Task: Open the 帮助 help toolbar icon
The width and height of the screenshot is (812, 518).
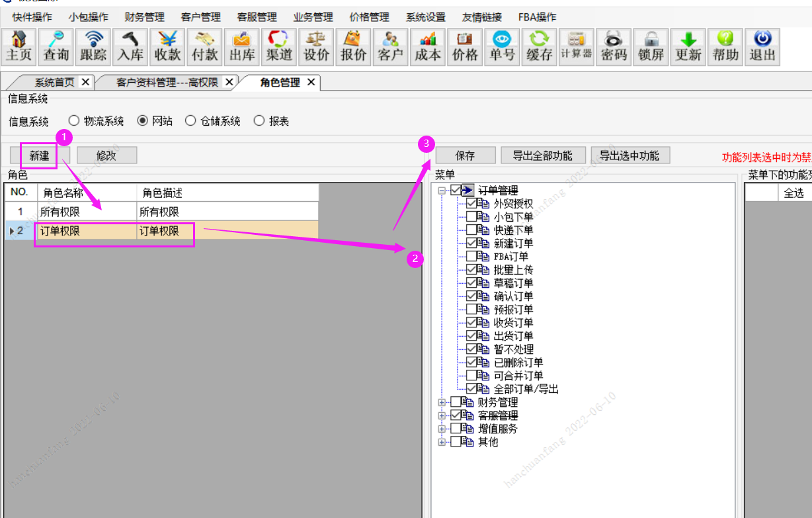Action: tap(725, 47)
